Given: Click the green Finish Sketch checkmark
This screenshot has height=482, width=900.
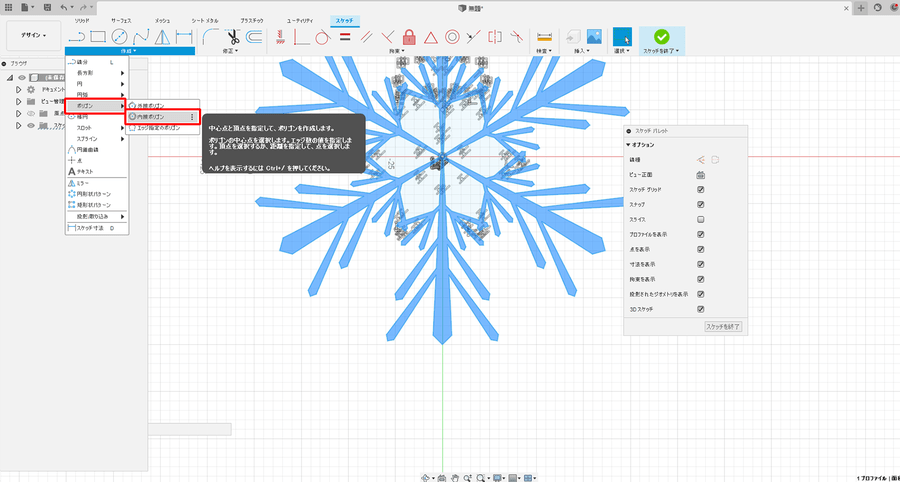Looking at the screenshot, I should click(x=662, y=37).
